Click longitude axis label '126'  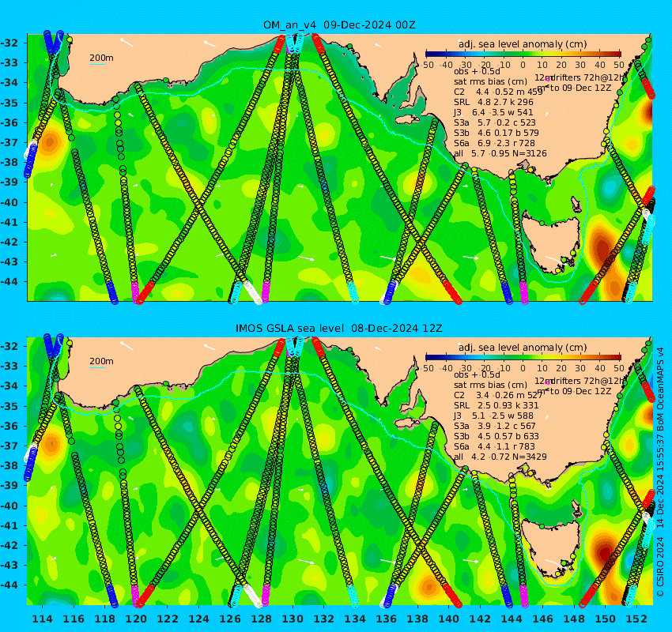[x=230, y=619]
